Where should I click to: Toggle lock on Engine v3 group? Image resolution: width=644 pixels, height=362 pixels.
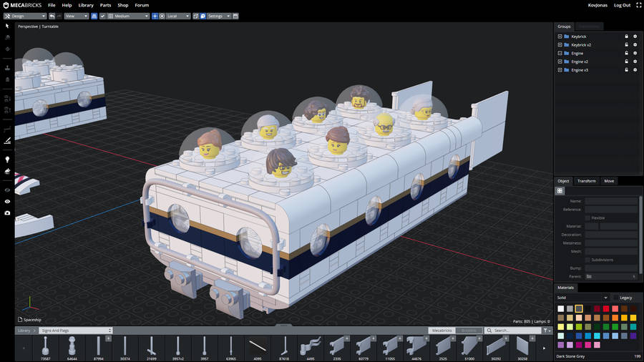pyautogui.click(x=626, y=70)
